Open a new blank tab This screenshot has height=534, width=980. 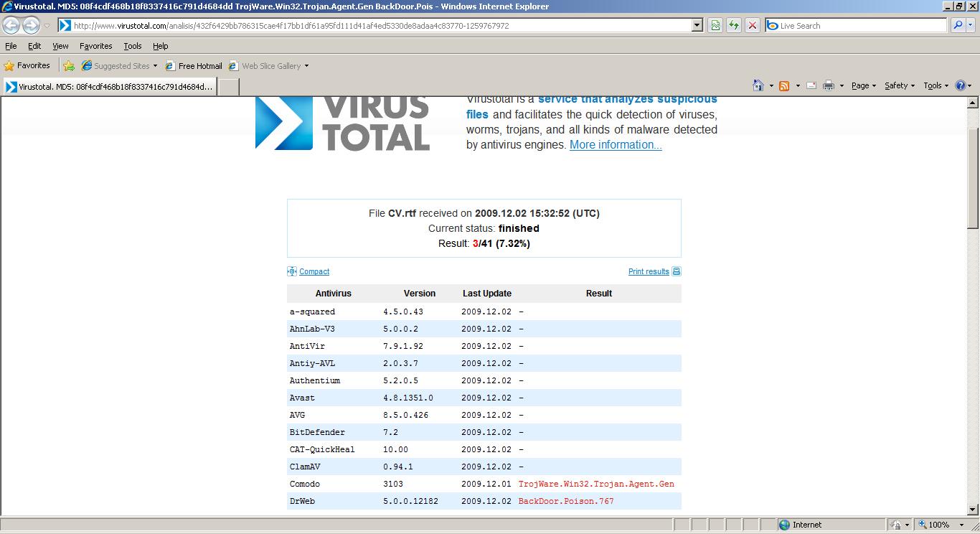[228, 87]
